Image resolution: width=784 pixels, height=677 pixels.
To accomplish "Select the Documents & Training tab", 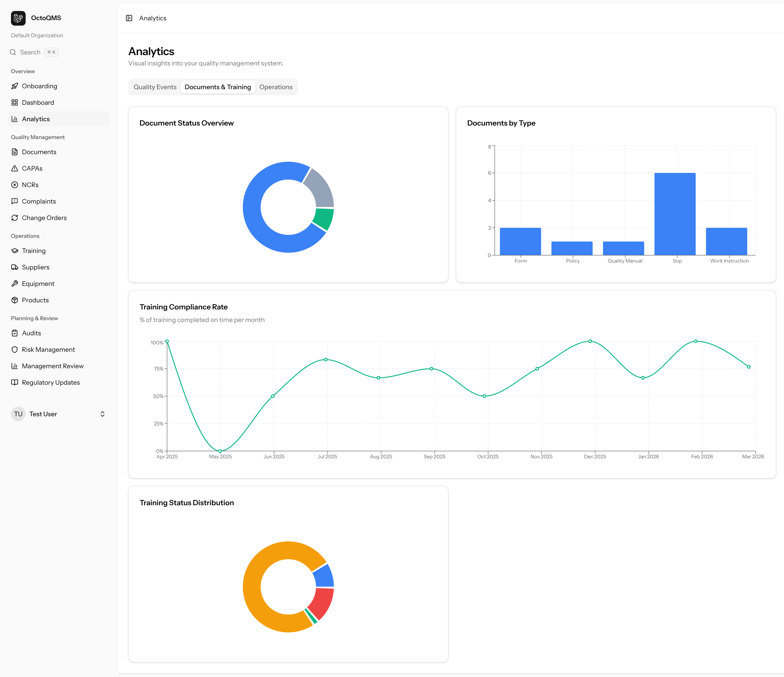I will (x=218, y=87).
